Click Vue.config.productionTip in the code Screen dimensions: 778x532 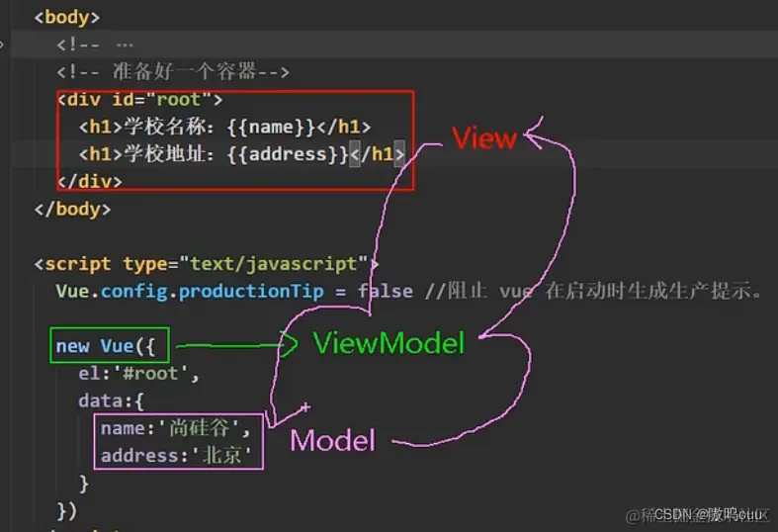pos(190,292)
